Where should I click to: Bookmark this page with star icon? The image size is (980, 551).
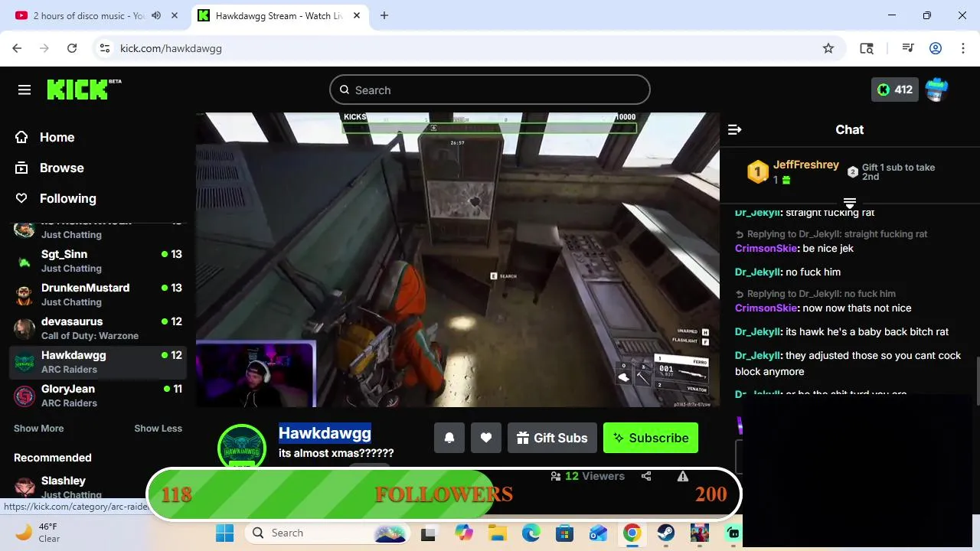click(x=828, y=48)
